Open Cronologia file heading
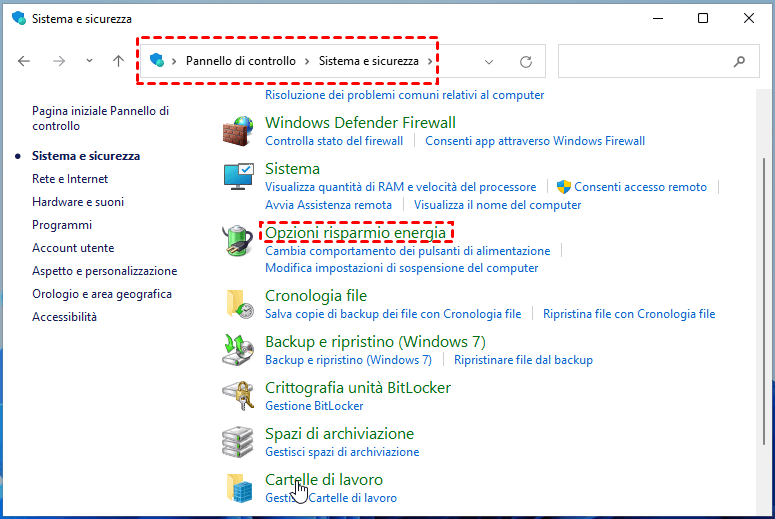 316,296
